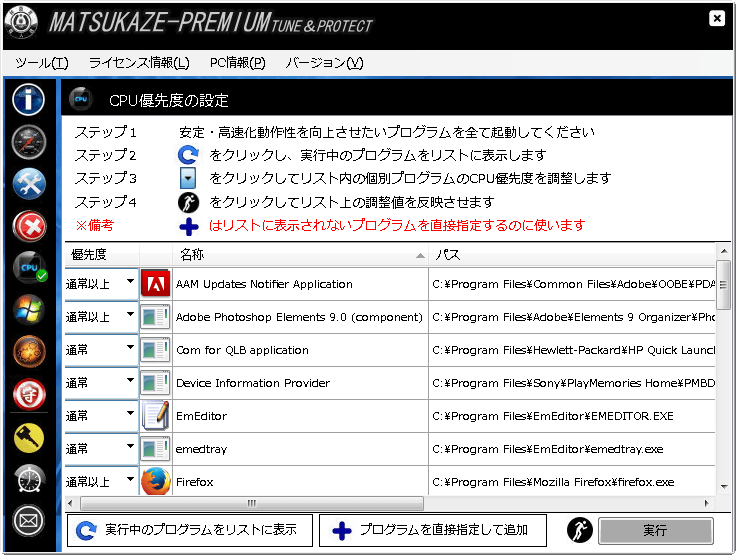Viewport: 736px width, 555px height.
Task: Select the stopwatch timer sidebar icon
Action: tap(29, 479)
